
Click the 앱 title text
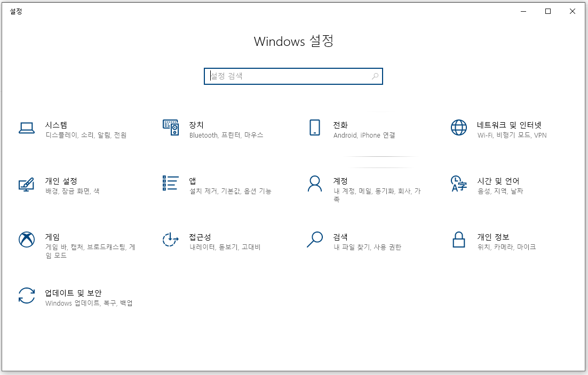click(x=193, y=181)
